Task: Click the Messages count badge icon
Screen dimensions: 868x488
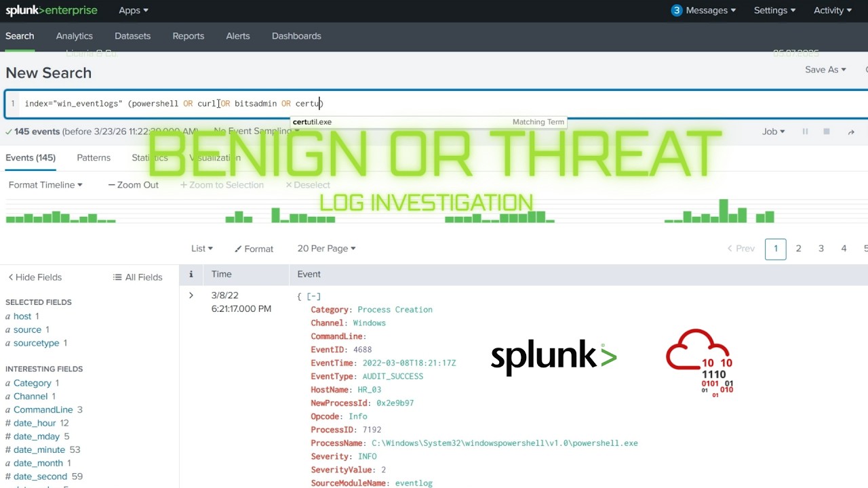Action: click(x=676, y=10)
